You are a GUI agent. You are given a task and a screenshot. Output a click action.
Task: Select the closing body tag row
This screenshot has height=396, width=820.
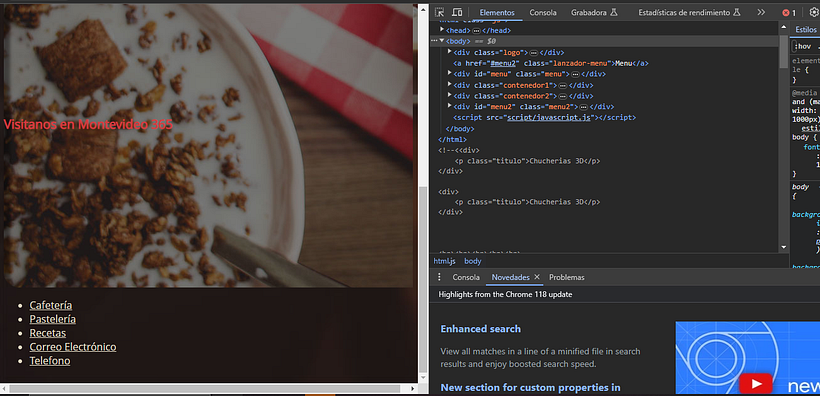(460, 129)
